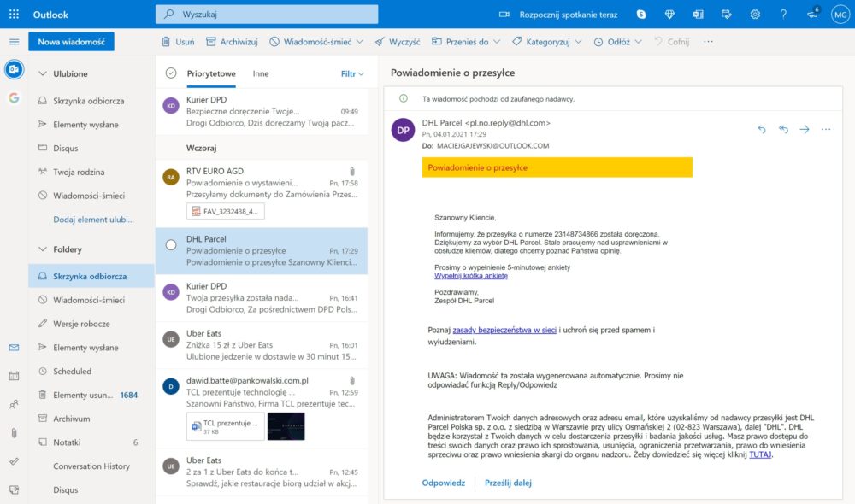The image size is (855, 504).
Task: Tick the DHL Parcel message checkbox
Action: (171, 245)
